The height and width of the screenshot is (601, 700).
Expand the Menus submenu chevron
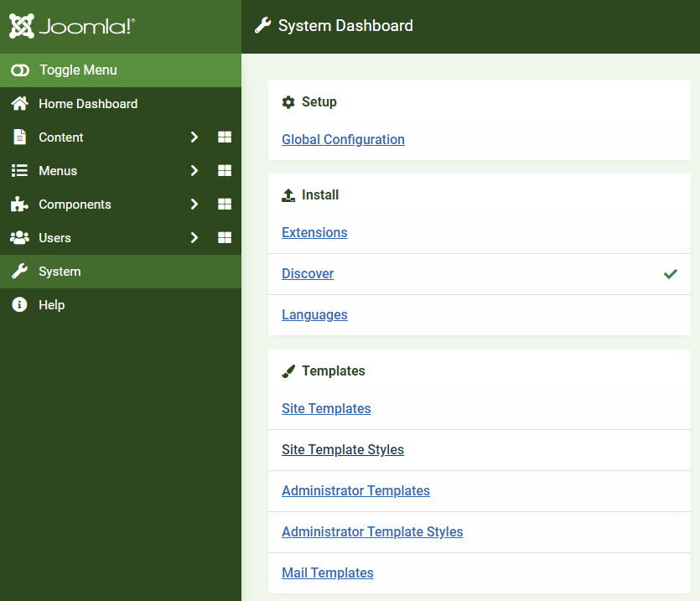pos(194,170)
